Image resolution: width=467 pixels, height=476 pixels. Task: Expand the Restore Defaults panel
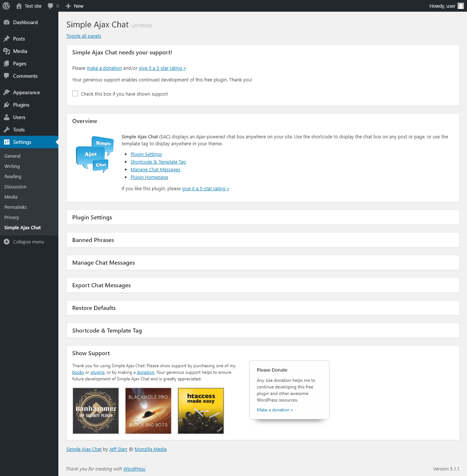click(263, 308)
